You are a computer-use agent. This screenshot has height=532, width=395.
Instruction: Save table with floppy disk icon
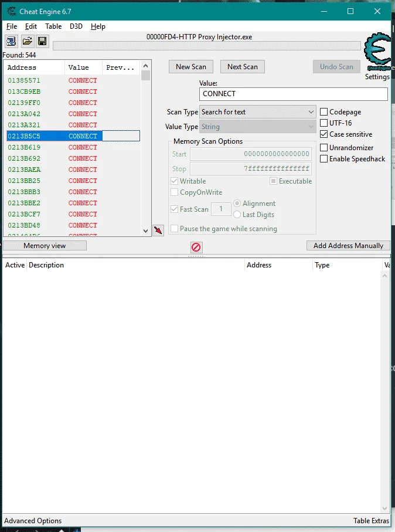(42, 42)
